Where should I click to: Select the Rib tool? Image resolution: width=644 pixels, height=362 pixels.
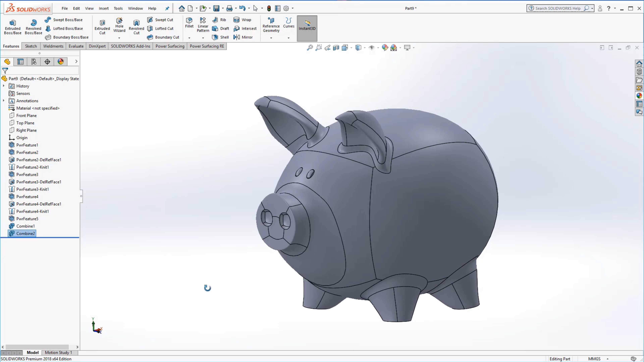pyautogui.click(x=219, y=20)
